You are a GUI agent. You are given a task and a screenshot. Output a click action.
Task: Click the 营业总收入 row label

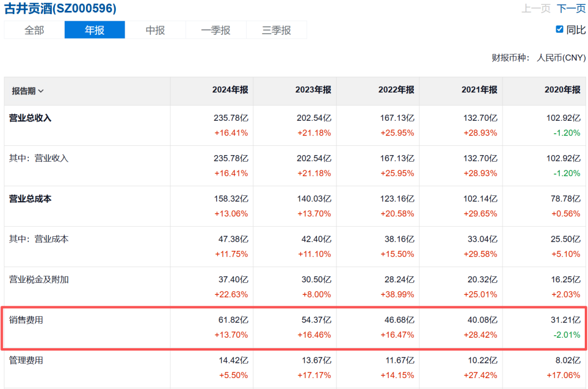30,118
